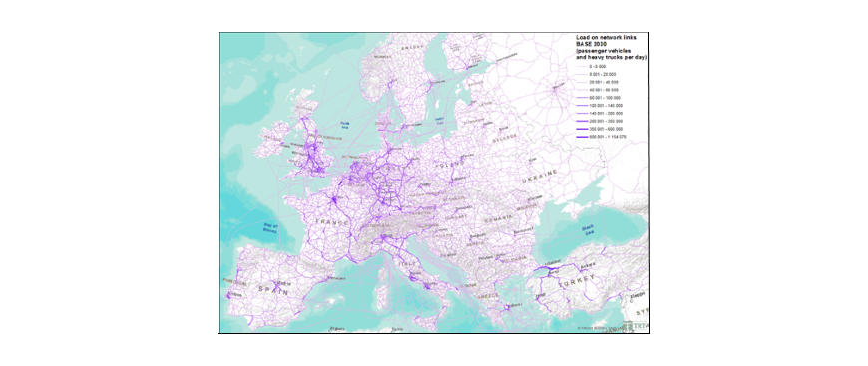This screenshot has height=366, width=868.
Task: Click the Algiers city label
Action: pos(336,328)
